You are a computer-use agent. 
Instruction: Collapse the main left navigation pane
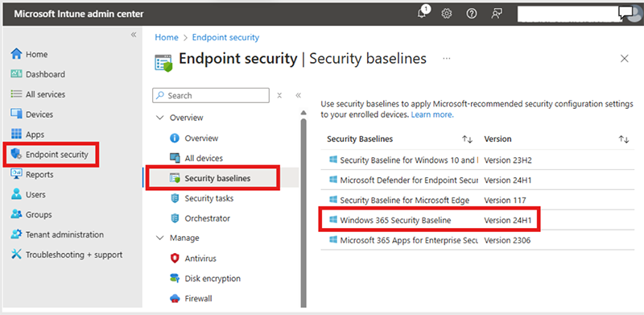pyautogui.click(x=134, y=35)
